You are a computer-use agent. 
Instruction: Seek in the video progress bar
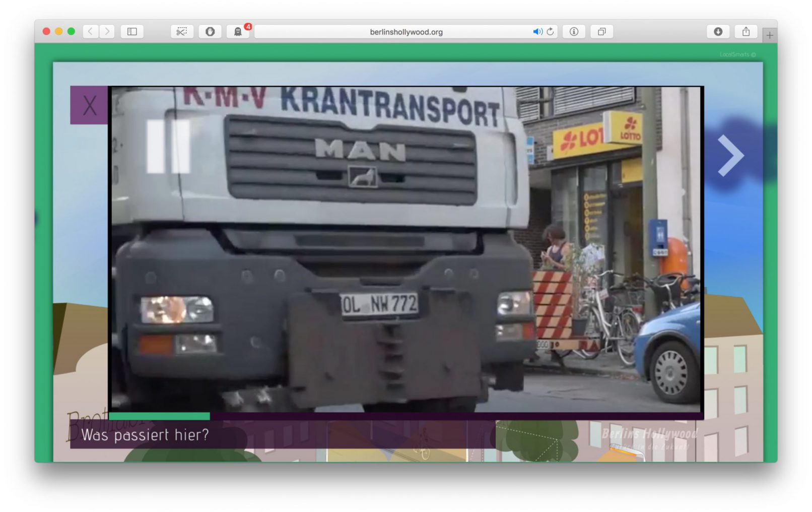405,416
